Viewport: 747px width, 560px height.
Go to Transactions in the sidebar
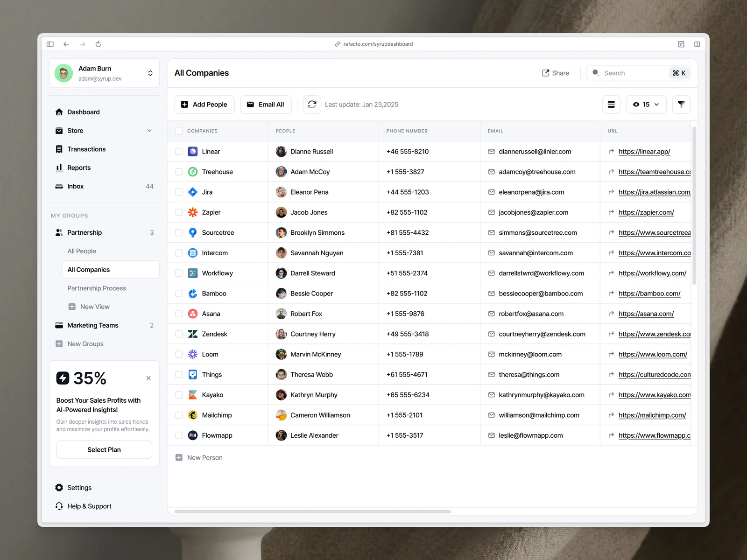pos(104,149)
